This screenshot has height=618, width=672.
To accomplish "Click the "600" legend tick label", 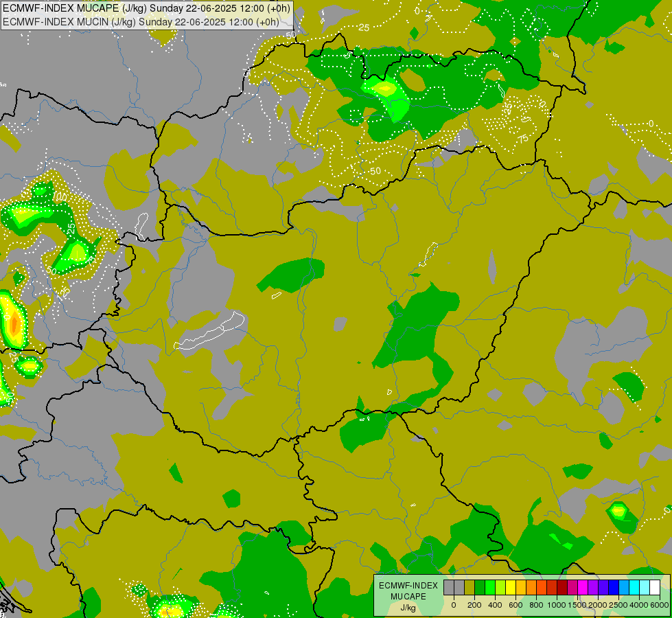I will (x=516, y=605).
